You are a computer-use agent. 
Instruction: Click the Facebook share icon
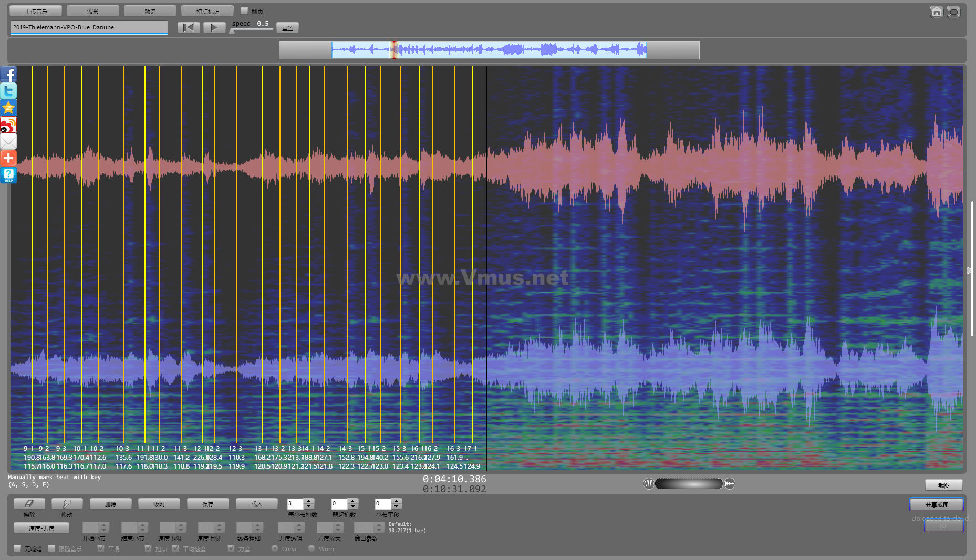click(x=8, y=75)
